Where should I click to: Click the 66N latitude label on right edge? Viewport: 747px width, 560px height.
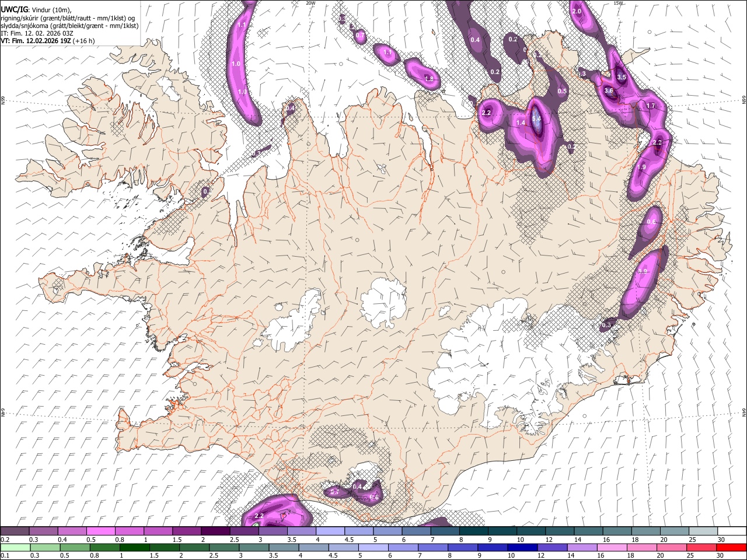744,100
